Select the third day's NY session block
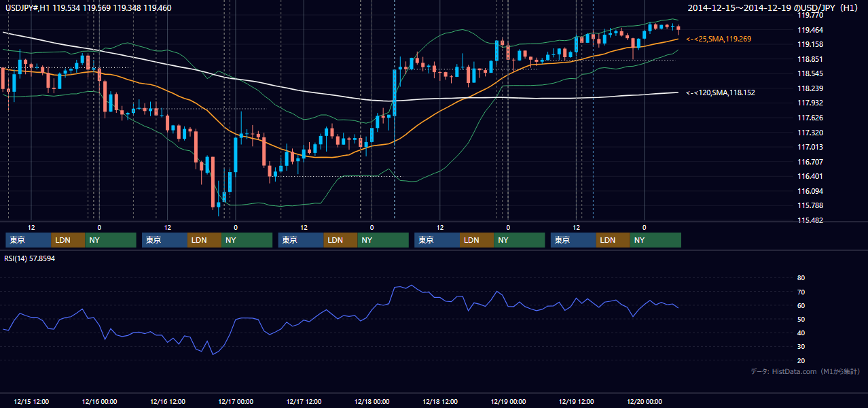Image resolution: width=868 pixels, height=408 pixels. [384, 240]
